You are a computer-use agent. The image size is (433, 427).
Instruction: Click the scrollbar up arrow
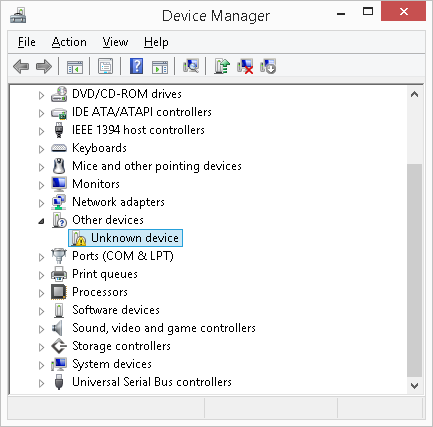click(415, 95)
